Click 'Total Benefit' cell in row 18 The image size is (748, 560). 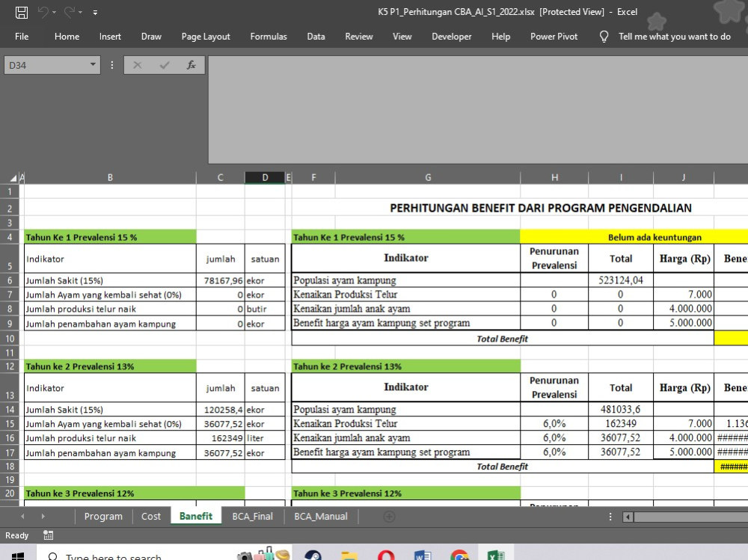tap(503, 467)
